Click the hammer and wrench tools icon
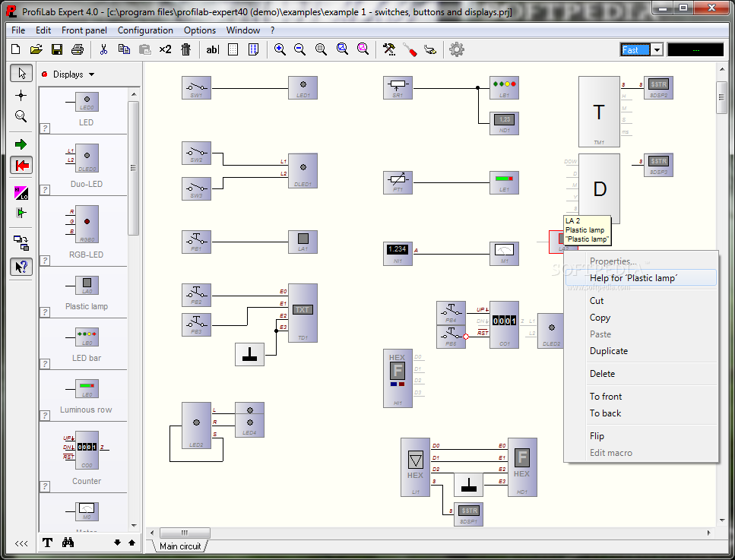The image size is (735, 560). (x=389, y=49)
